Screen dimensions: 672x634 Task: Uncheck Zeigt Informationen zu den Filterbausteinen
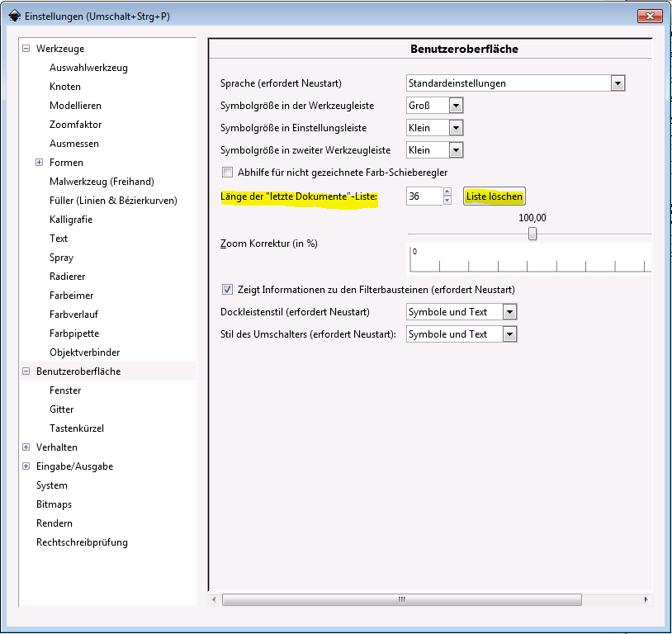[x=228, y=290]
